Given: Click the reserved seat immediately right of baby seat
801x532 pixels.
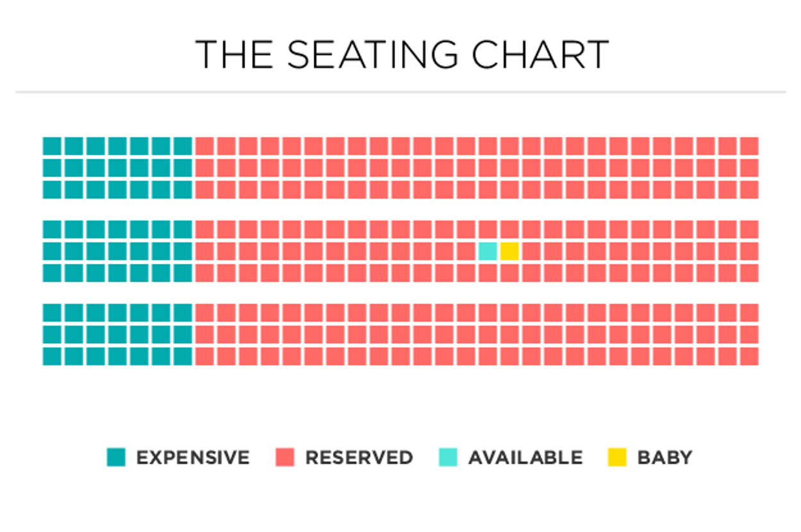Looking at the screenshot, I should click(x=531, y=251).
